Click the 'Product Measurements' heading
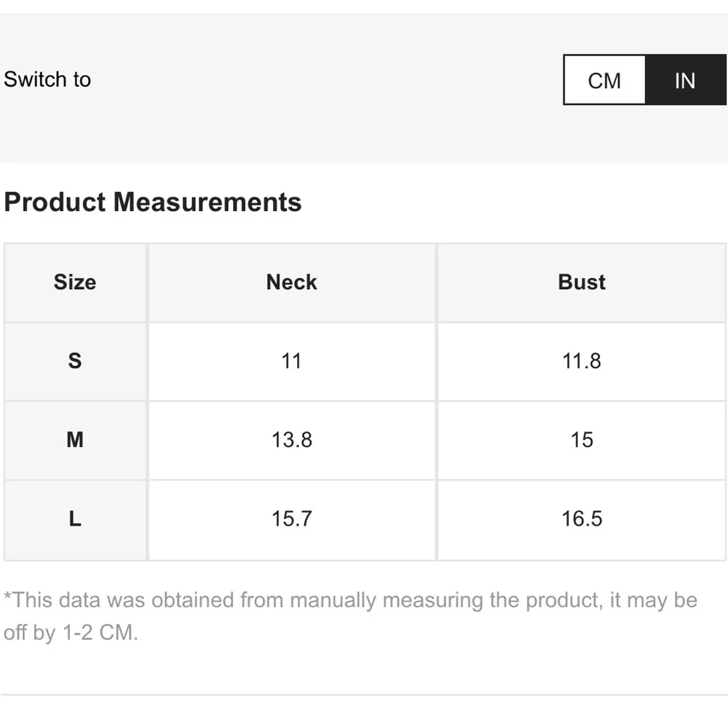 coord(153,202)
